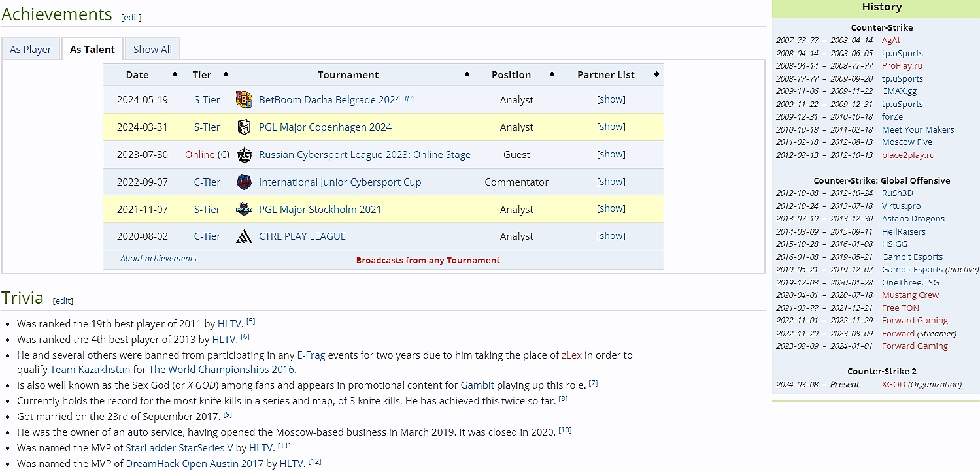Open the About achievements link
Viewport: 980px width, 471px height.
(x=158, y=259)
